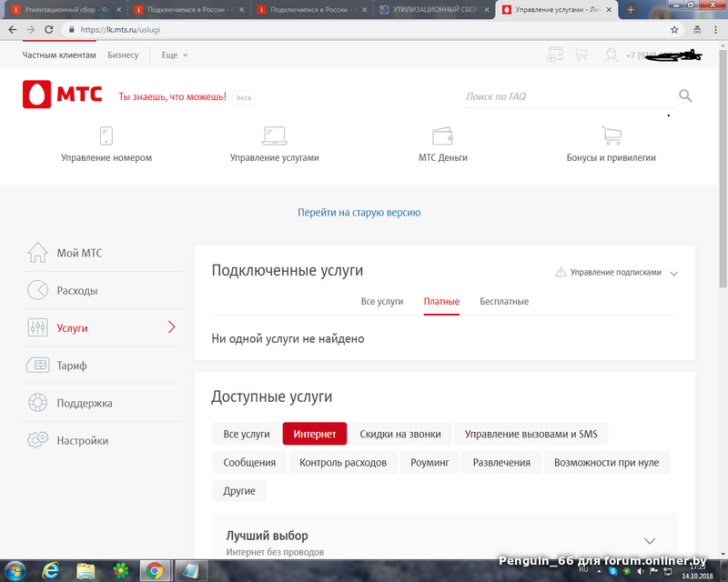Image resolution: width=728 pixels, height=582 pixels.
Task: Select the Роуминг filter button
Action: coord(430,463)
